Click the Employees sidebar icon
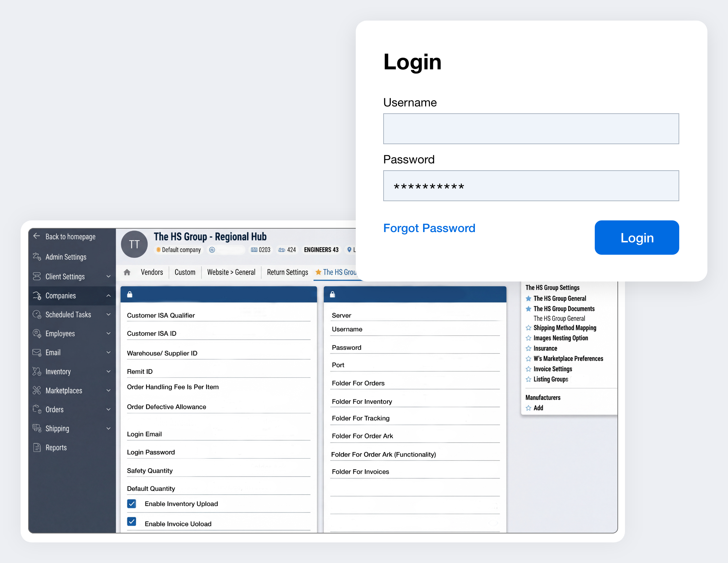 click(x=37, y=333)
